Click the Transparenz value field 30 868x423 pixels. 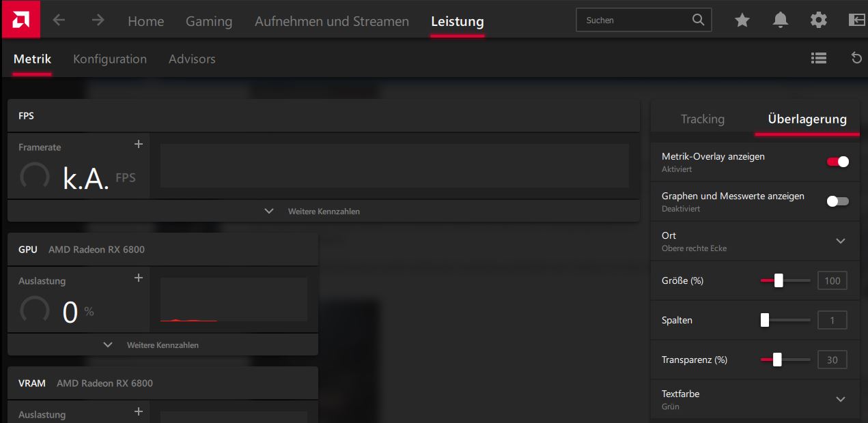[x=832, y=360]
